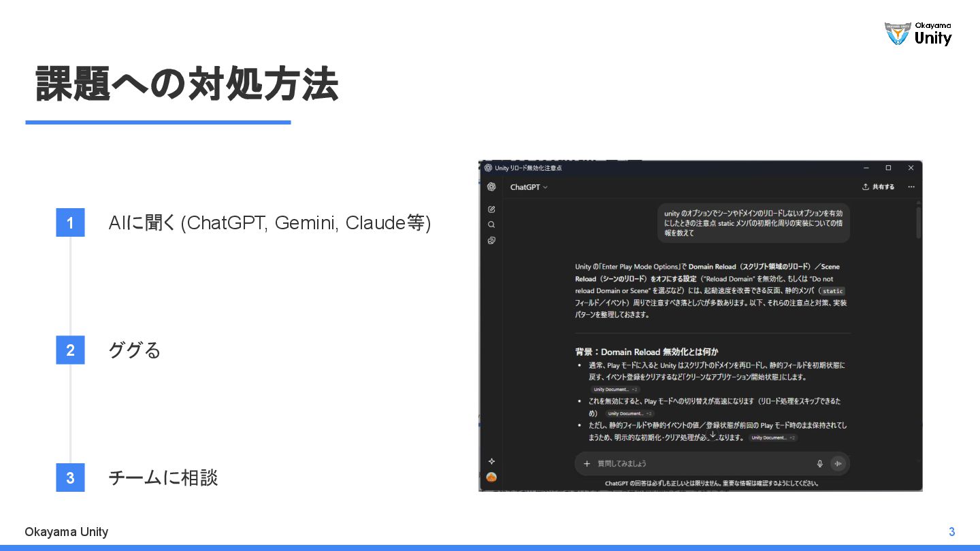This screenshot has width=980, height=551.
Task: Click step 3 number badge
Action: (70, 478)
